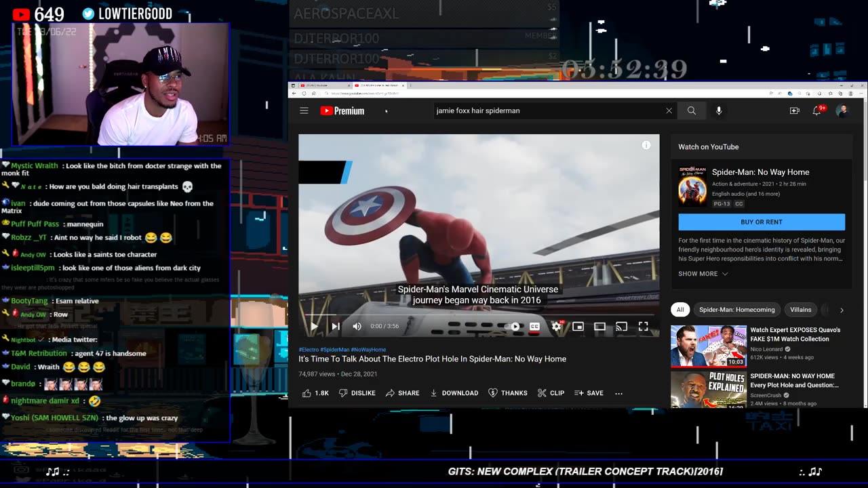Click the Nico Leonard channel name
Screen dimensions: 868x488
766,349
